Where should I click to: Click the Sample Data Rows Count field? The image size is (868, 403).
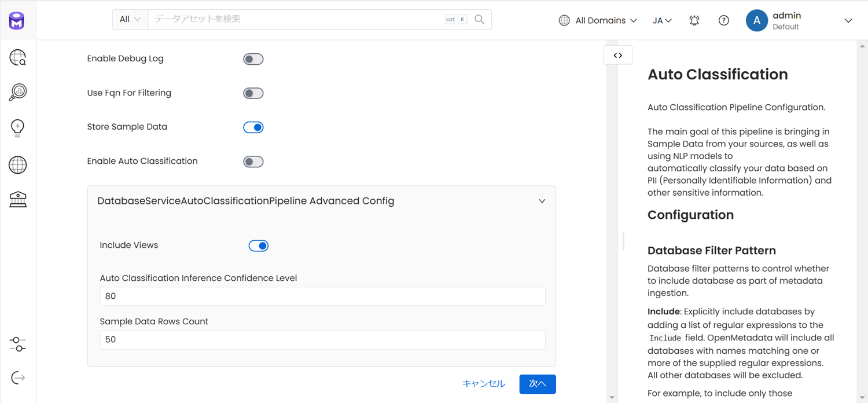click(x=322, y=340)
